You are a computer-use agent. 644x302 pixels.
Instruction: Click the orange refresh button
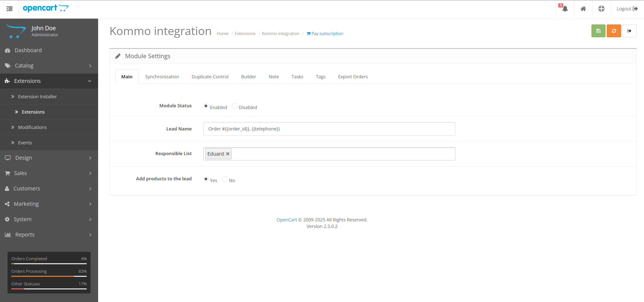click(614, 31)
